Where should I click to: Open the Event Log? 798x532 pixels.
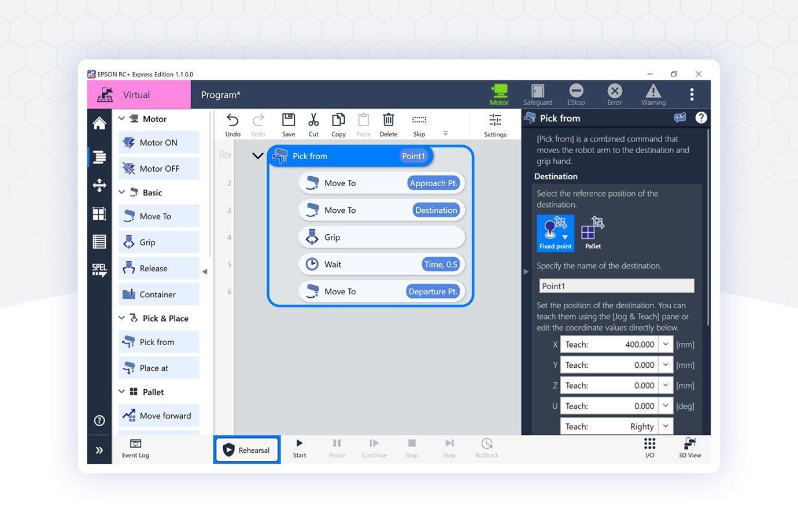tap(135, 448)
